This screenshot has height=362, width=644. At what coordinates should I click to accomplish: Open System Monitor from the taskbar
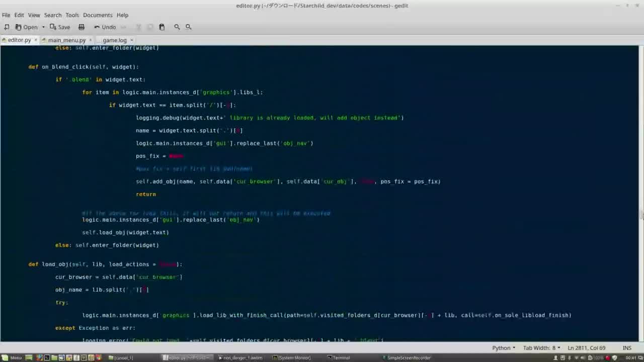(292, 357)
